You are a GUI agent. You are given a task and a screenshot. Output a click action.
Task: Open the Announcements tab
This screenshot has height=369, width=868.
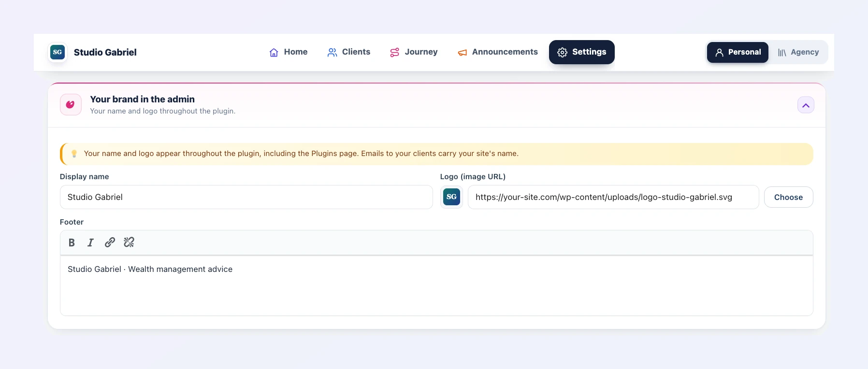[x=498, y=52]
